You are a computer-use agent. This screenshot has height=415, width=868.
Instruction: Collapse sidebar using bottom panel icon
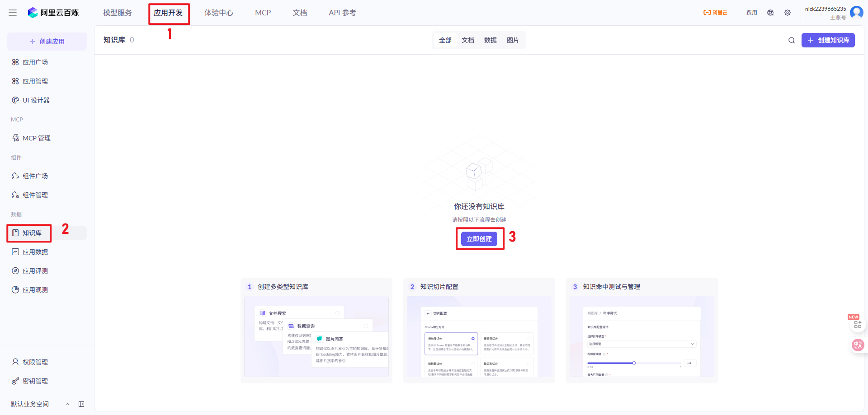coord(81,404)
